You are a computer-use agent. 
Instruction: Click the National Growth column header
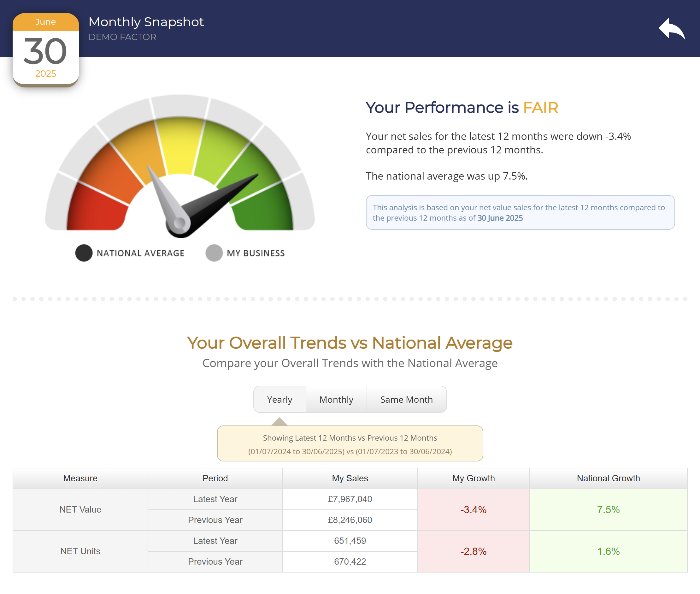608,478
